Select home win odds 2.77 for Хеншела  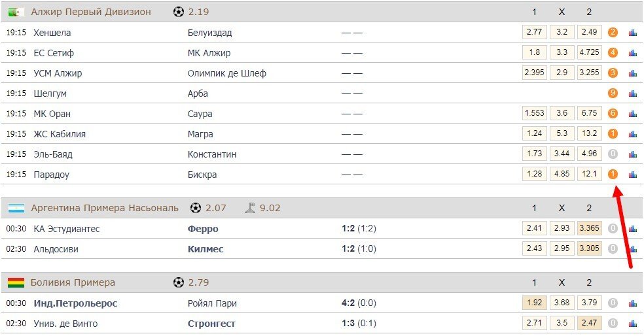[x=534, y=33]
